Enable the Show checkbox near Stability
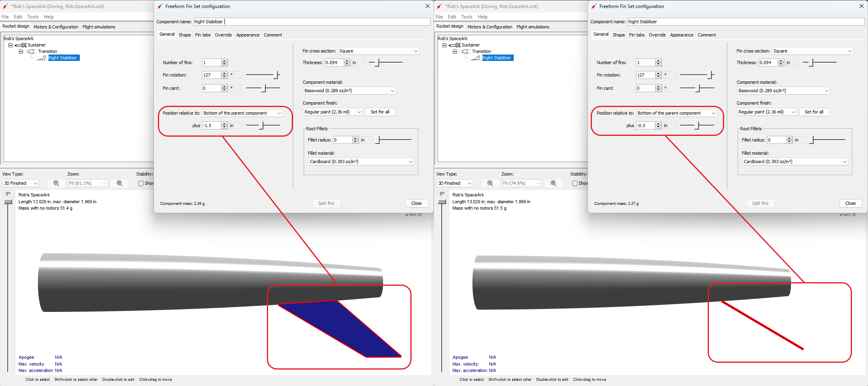This screenshot has height=386, width=868. tap(141, 183)
